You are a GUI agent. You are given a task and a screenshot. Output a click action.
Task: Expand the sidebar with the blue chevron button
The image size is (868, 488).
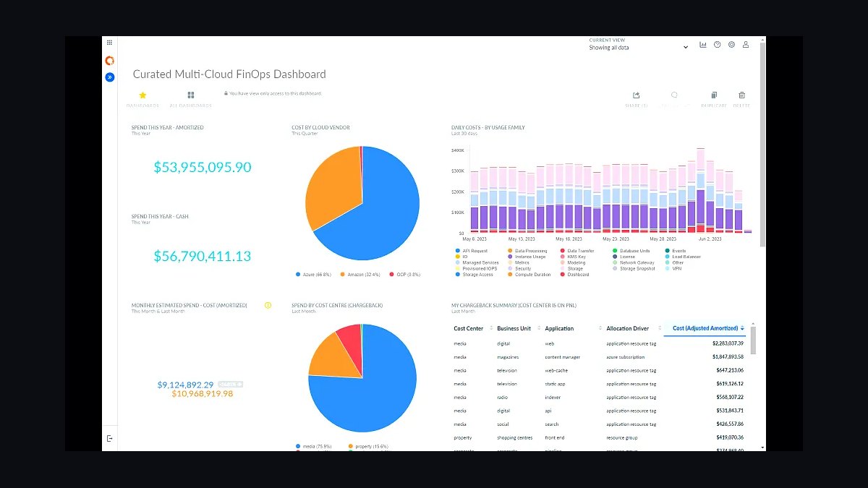click(x=110, y=77)
